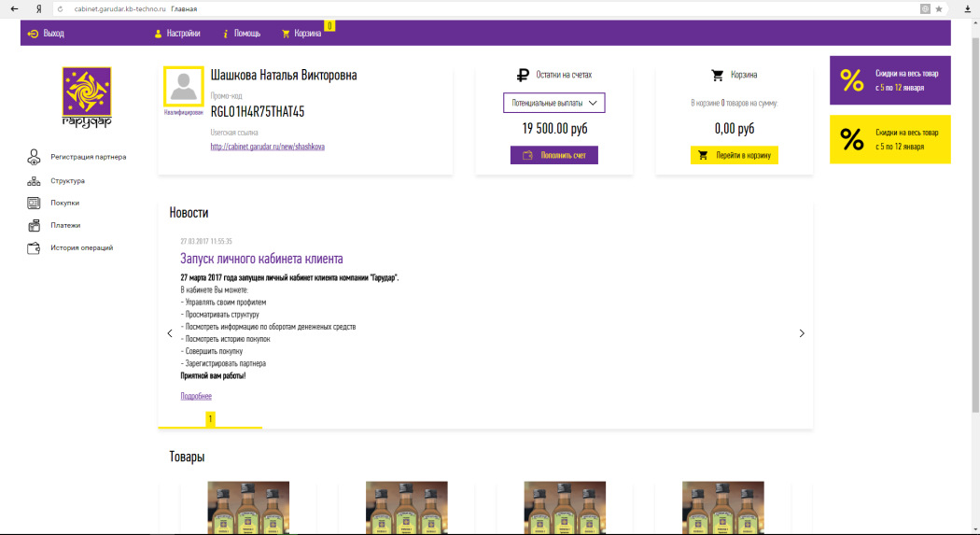
Task: Reload the page with the refresh icon
Action: [x=60, y=8]
